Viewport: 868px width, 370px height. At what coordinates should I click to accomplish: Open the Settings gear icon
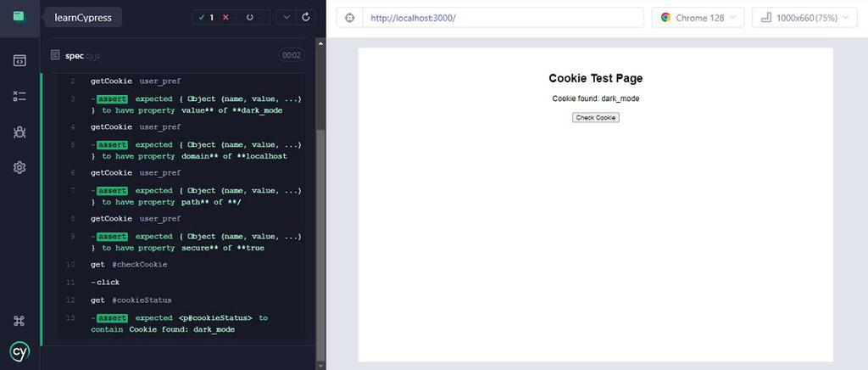19,167
